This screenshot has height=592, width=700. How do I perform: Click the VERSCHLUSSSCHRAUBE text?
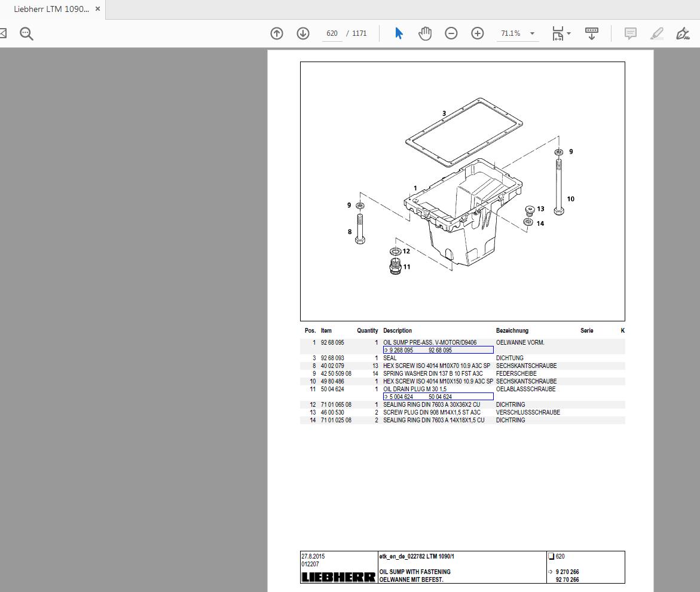click(528, 412)
